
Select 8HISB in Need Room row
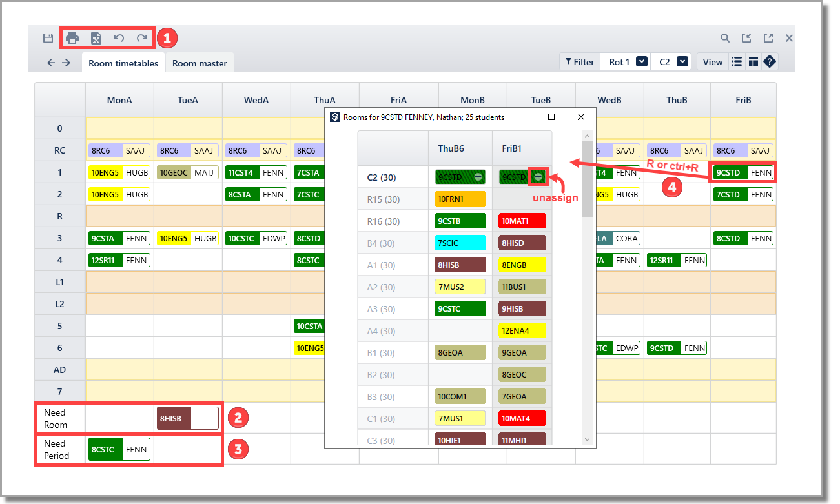[189, 418]
